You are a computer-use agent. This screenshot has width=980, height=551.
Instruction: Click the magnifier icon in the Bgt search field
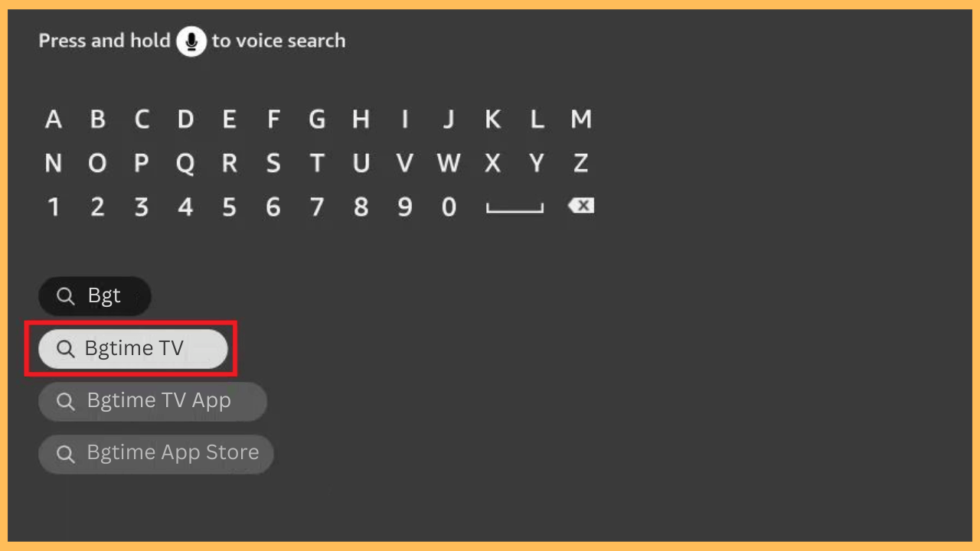pyautogui.click(x=65, y=295)
